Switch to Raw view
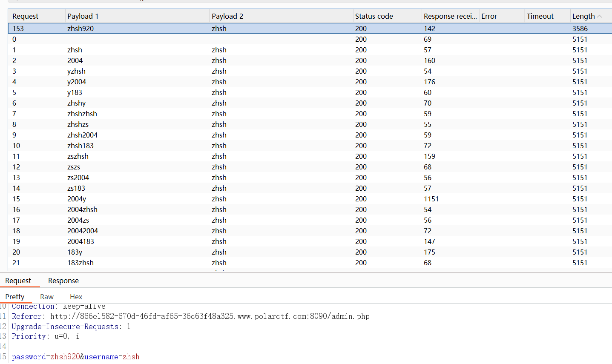 click(x=47, y=297)
